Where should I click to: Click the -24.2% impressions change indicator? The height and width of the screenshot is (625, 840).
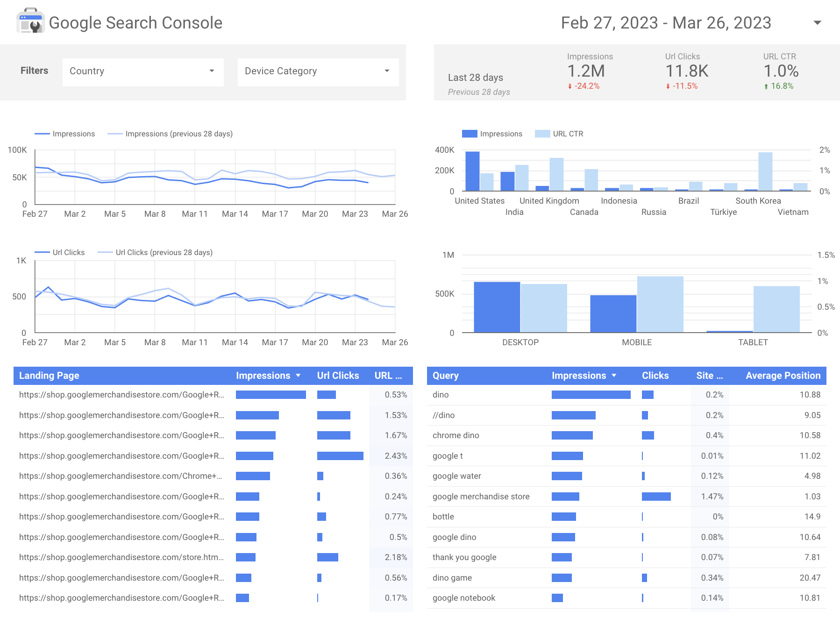click(584, 86)
